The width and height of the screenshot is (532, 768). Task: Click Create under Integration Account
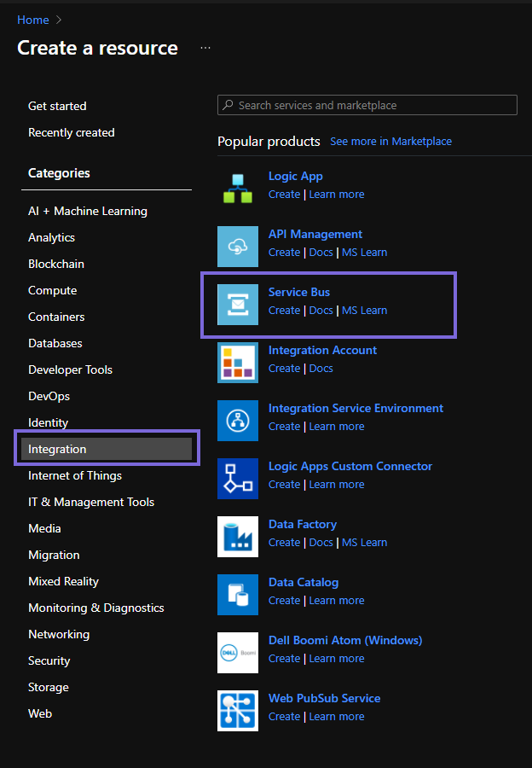click(285, 369)
